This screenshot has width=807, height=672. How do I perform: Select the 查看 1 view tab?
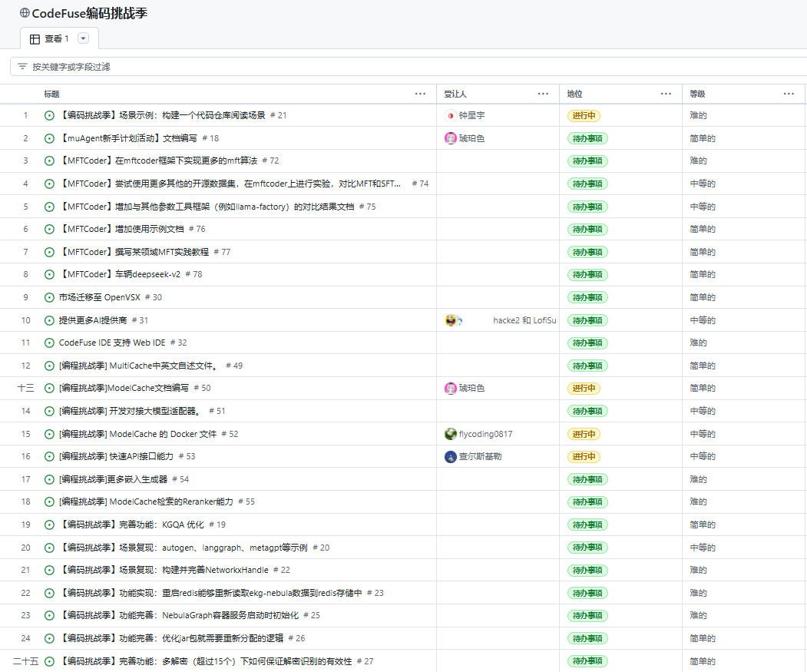point(59,38)
